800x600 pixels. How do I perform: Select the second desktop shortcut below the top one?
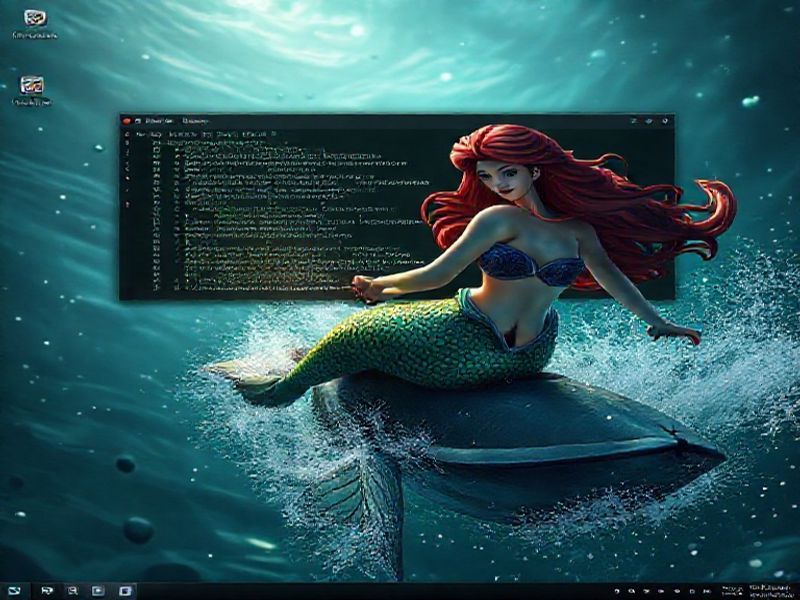click(x=32, y=85)
